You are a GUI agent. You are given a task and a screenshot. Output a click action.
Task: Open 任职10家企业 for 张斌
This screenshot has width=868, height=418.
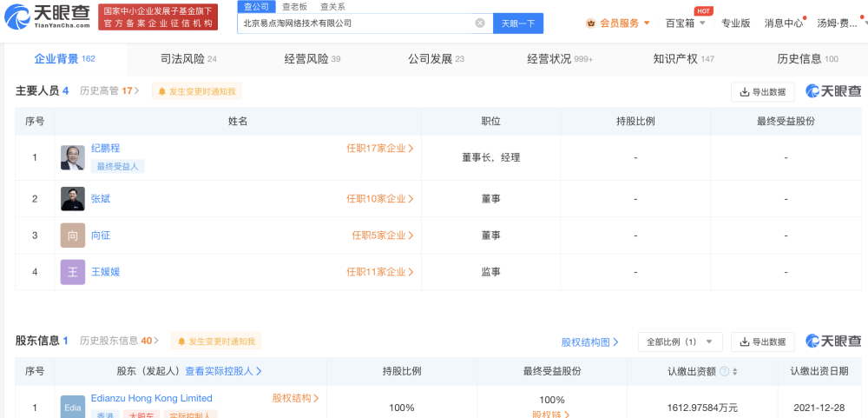pyautogui.click(x=380, y=198)
